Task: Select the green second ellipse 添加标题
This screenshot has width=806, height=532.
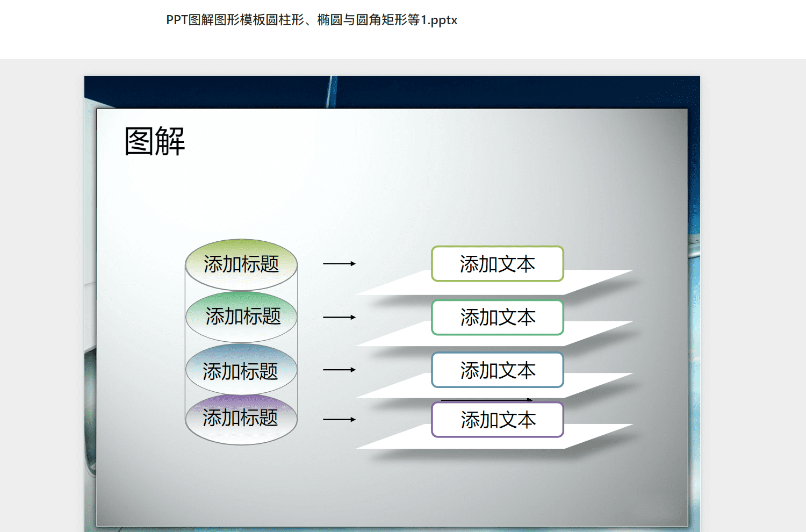Action: (x=241, y=317)
